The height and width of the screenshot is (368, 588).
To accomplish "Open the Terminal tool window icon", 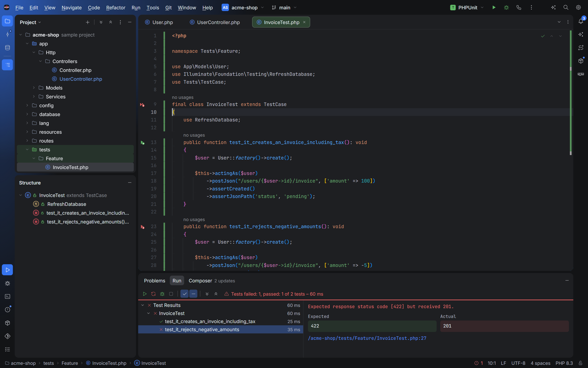I will (7, 297).
